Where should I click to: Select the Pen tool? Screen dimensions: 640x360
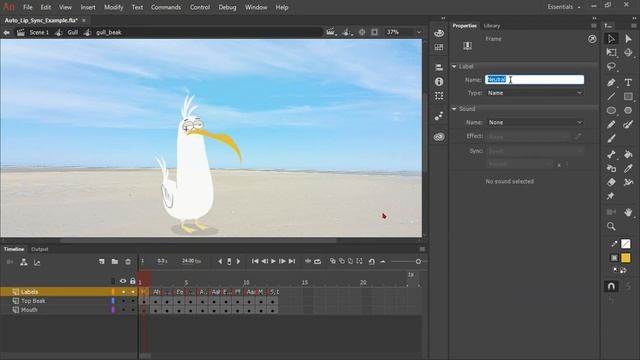611,82
